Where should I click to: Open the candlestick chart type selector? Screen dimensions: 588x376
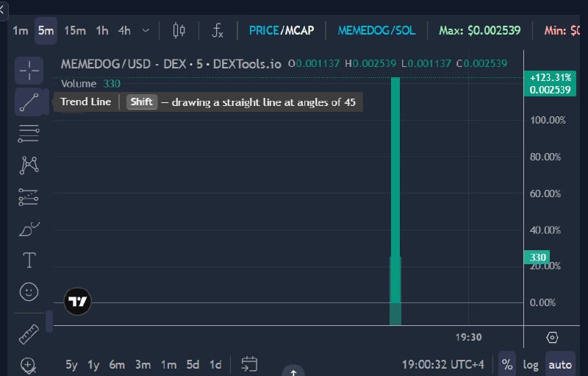(x=179, y=30)
